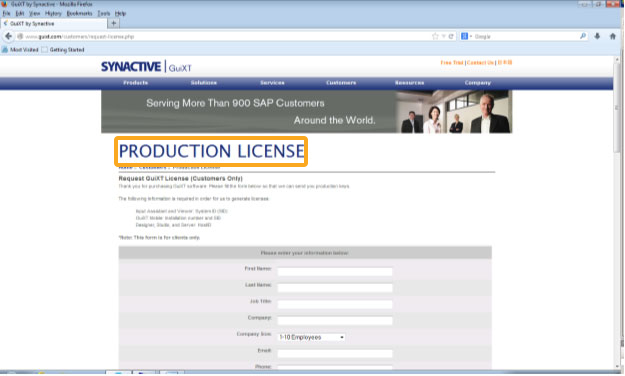Open the address bar history dropdown arrow
625x376 pixels.
coord(443,36)
